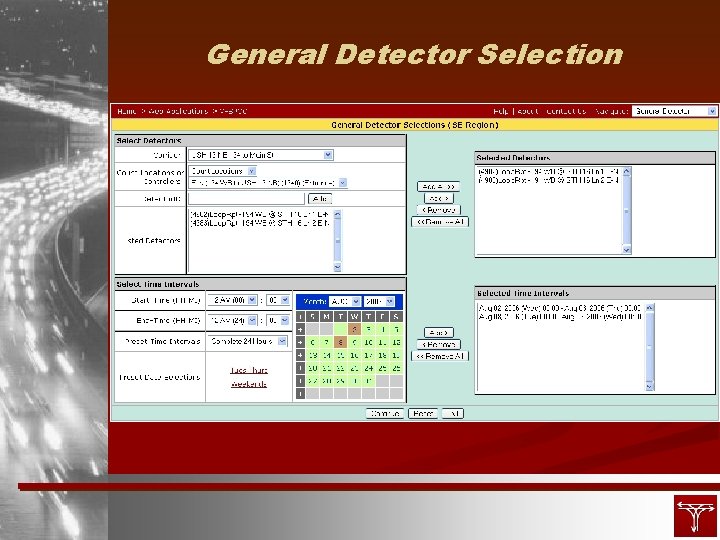Click the week selector beside the calendar's first week

300,329
